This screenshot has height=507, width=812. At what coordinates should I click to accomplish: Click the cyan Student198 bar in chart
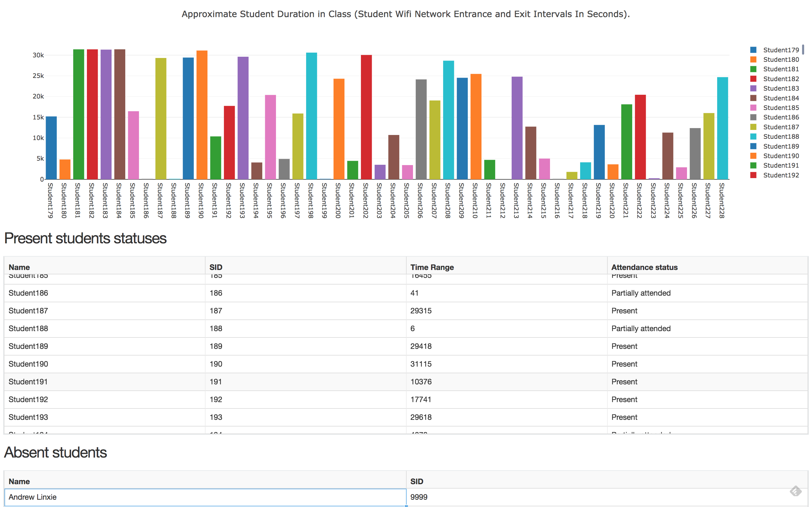click(x=311, y=116)
